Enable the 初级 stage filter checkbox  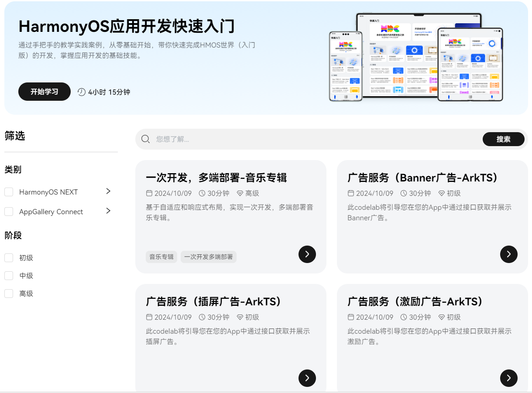[x=9, y=258]
